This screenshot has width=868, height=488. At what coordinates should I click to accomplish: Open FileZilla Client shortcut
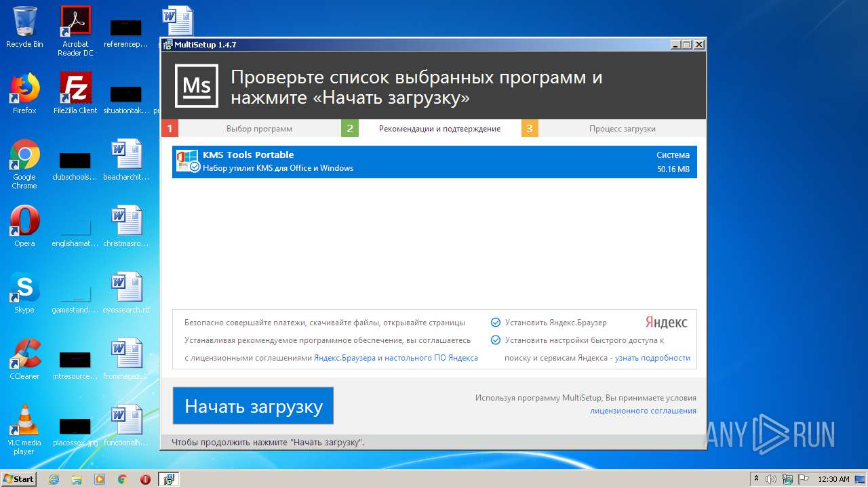point(75,94)
